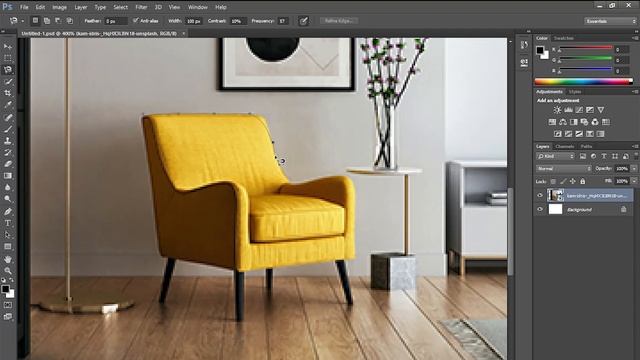Open the layer Kind filter dropdown
Screen dimensions: 640x360
pos(556,156)
